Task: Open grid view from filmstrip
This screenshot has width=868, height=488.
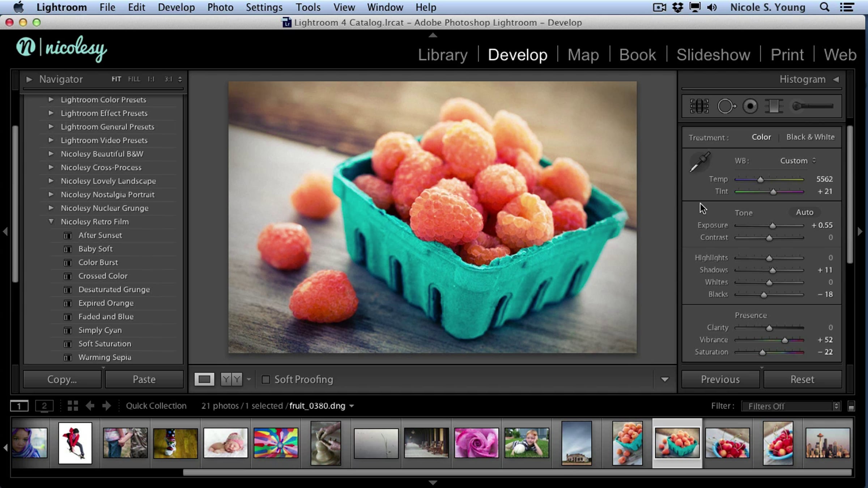Action: tap(73, 406)
